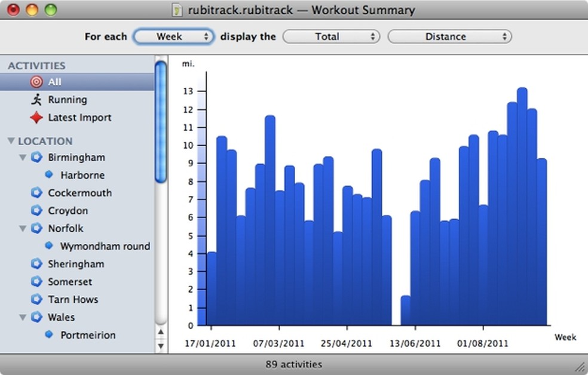Click the Croydon location icon
This screenshot has width=588, height=375.
point(36,210)
